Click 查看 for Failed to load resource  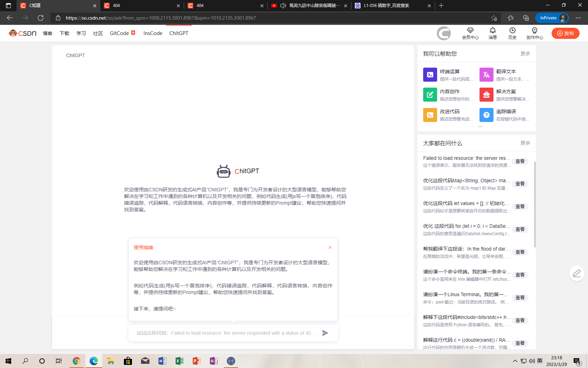[520, 162]
